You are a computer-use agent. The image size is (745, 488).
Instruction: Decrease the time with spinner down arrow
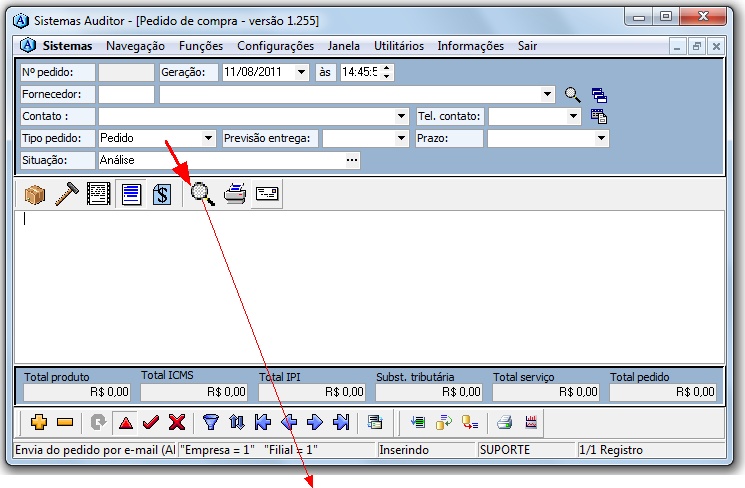(x=387, y=76)
